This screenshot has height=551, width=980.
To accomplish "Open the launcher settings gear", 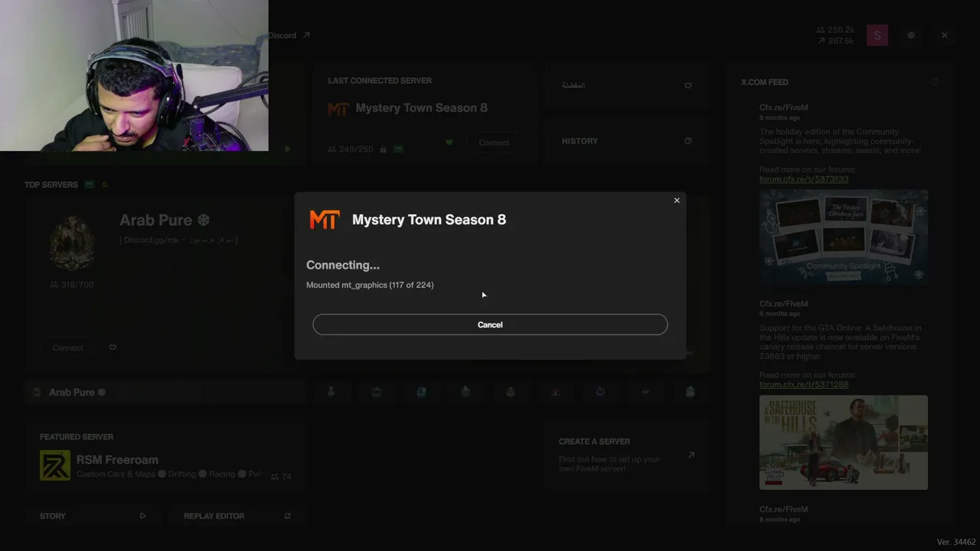I will [x=911, y=35].
